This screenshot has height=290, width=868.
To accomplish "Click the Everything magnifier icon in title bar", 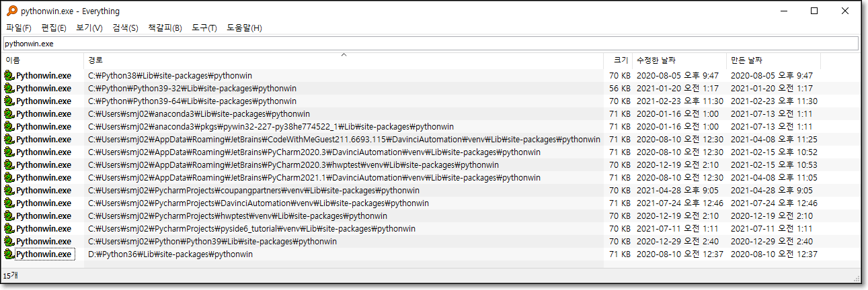I will click(x=11, y=11).
